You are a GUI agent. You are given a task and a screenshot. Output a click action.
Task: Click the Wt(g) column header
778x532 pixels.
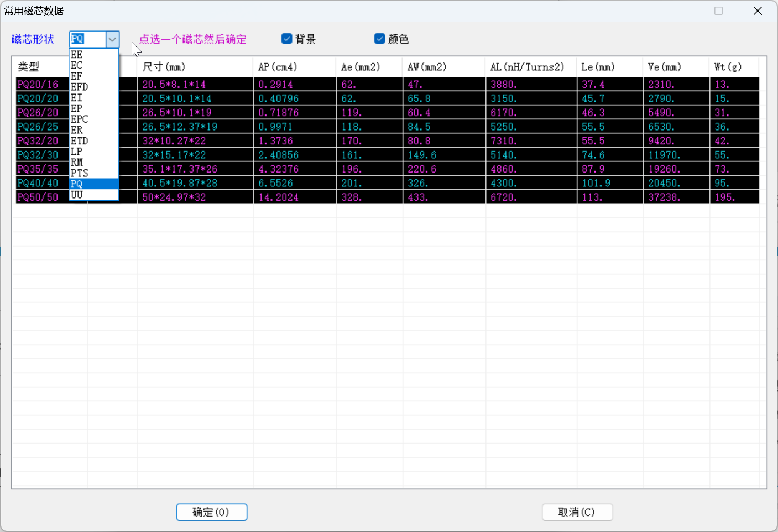click(x=728, y=67)
